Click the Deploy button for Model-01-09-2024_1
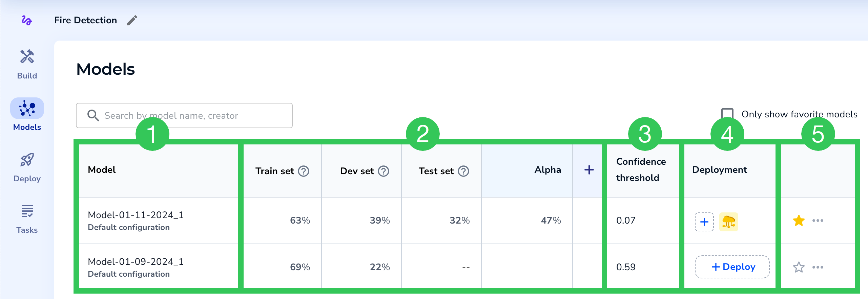 tap(732, 267)
